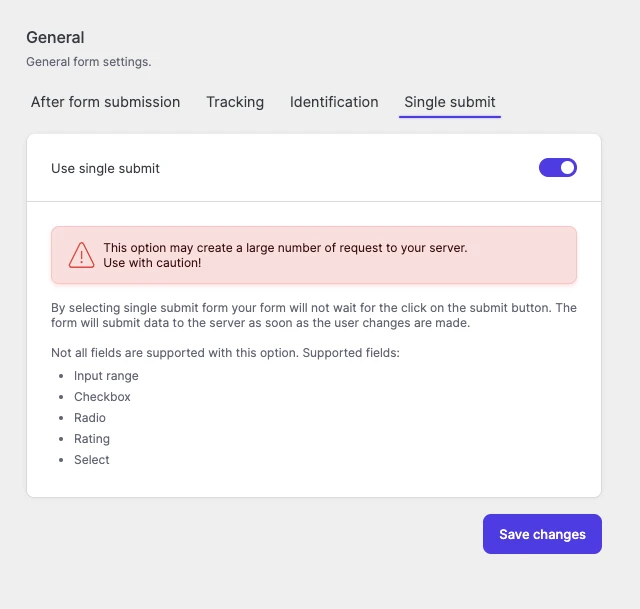Click the Checkbox entry in supported fields
The height and width of the screenshot is (609, 640).
102,397
